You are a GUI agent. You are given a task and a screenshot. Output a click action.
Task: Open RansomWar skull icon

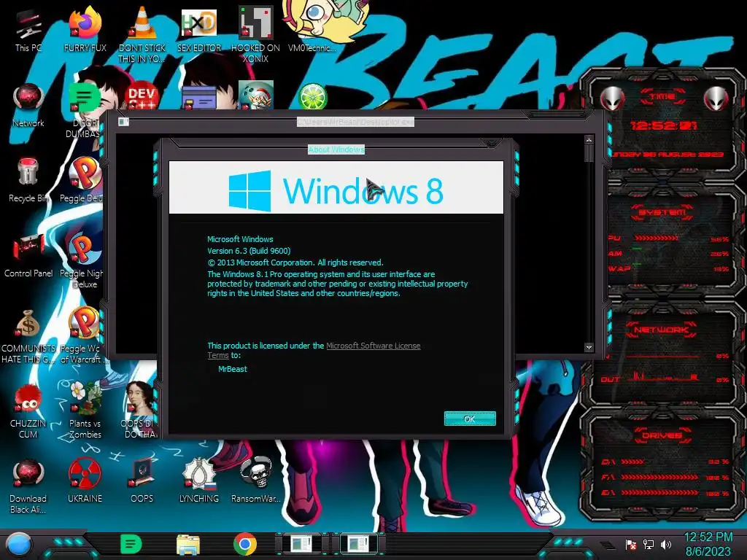pyautogui.click(x=255, y=481)
